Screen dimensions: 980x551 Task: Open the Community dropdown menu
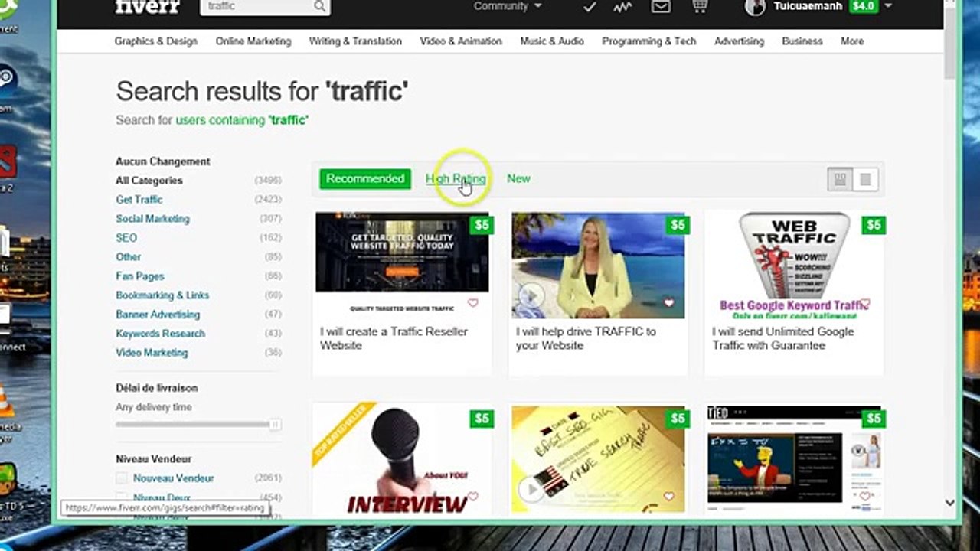click(508, 6)
